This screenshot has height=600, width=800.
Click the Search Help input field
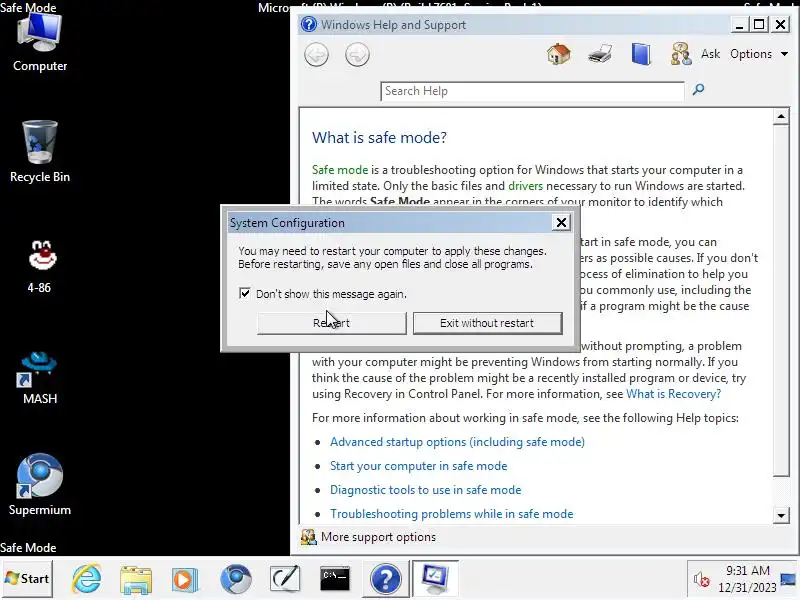532,91
